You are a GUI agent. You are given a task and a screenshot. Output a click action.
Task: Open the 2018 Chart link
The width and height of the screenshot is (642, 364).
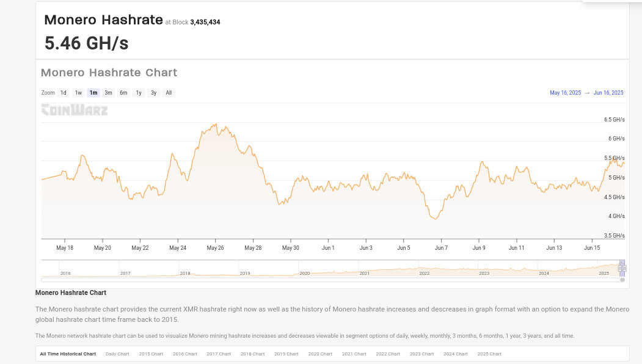(x=253, y=354)
